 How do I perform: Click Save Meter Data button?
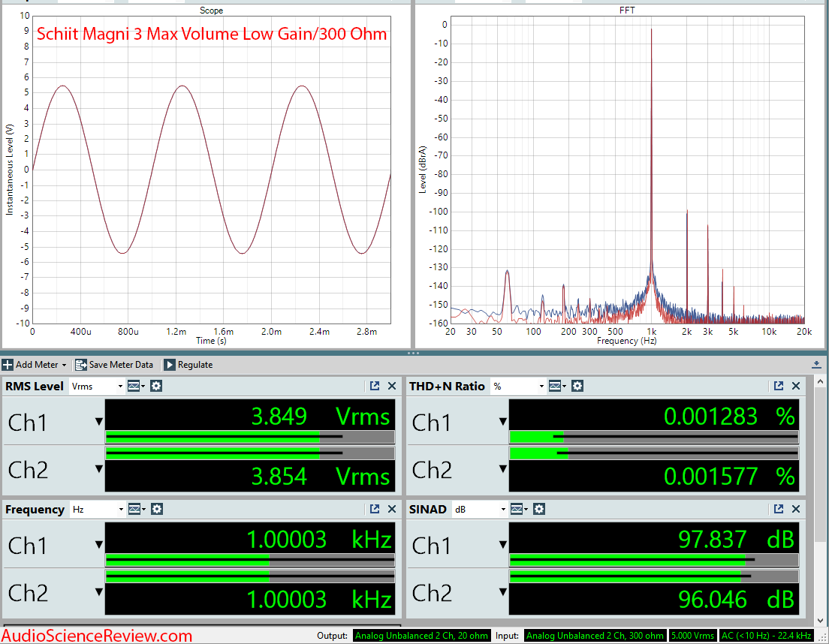point(113,365)
